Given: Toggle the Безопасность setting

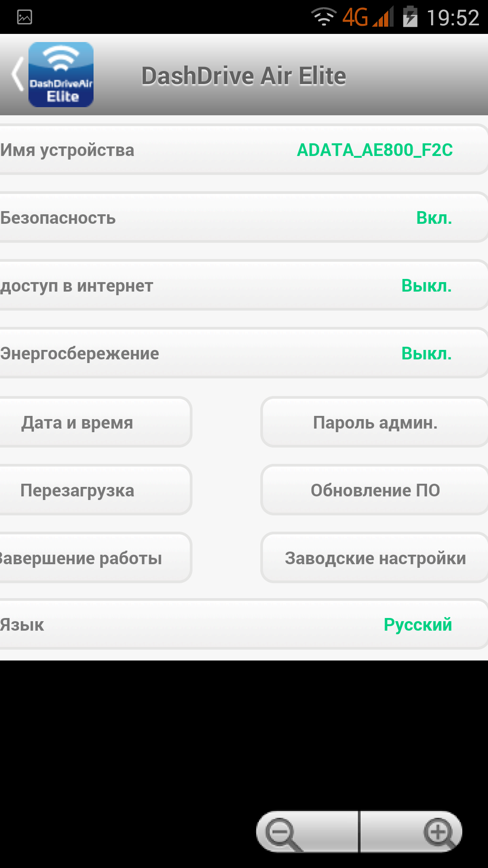Looking at the screenshot, I should [x=244, y=218].
